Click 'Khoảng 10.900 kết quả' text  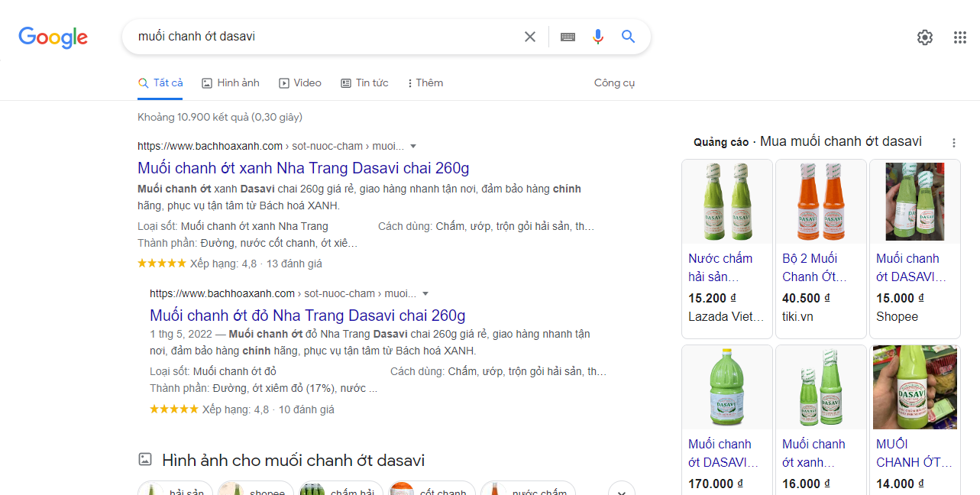coord(220,117)
